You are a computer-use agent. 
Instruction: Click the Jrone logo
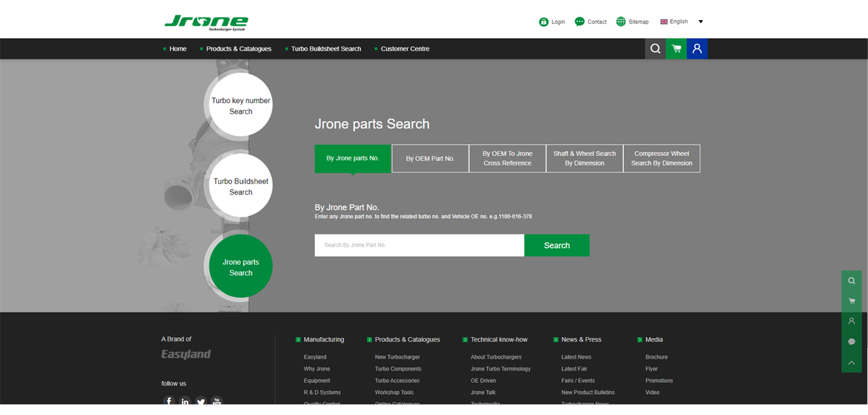pos(206,23)
